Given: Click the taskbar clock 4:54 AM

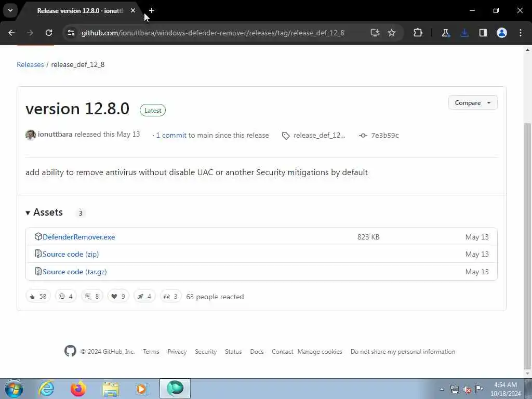Looking at the screenshot, I should [506, 389].
